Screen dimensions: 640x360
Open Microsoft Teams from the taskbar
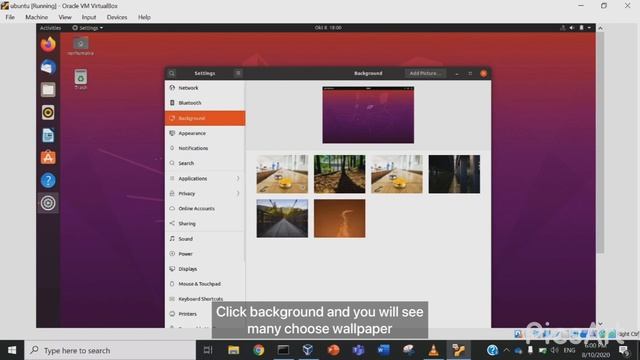pyautogui.click(x=358, y=350)
